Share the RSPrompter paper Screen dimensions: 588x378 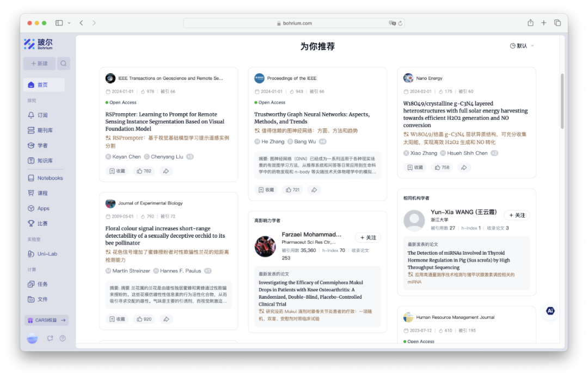(x=166, y=171)
